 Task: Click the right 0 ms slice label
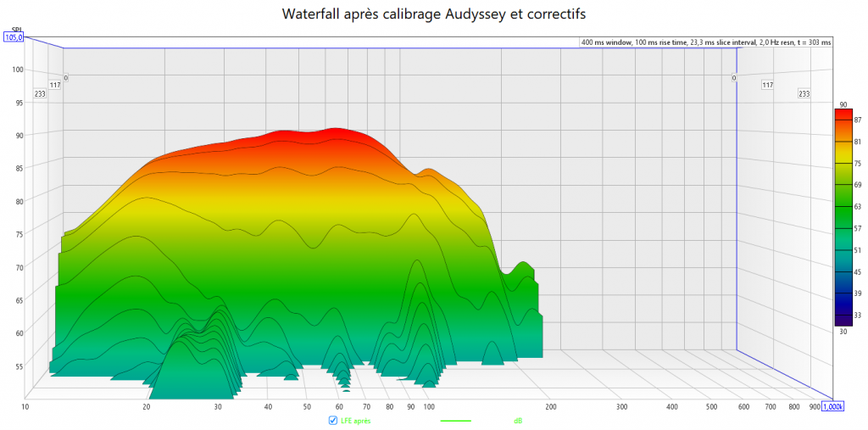click(x=734, y=78)
